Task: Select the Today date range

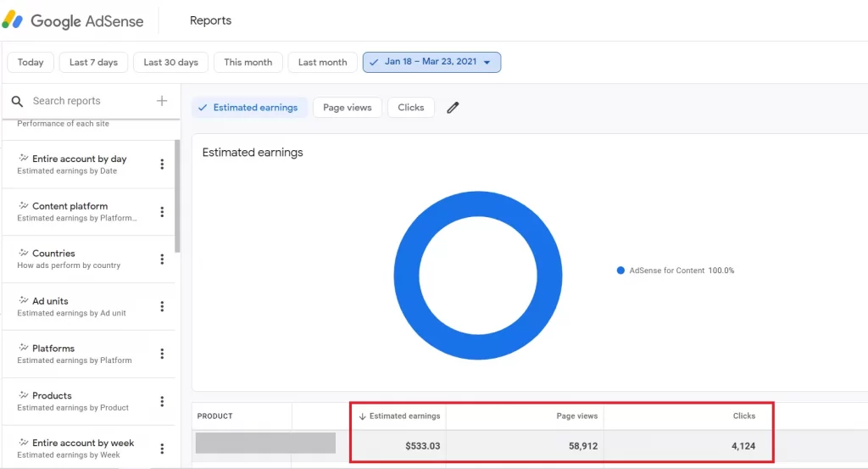Action: [x=31, y=62]
